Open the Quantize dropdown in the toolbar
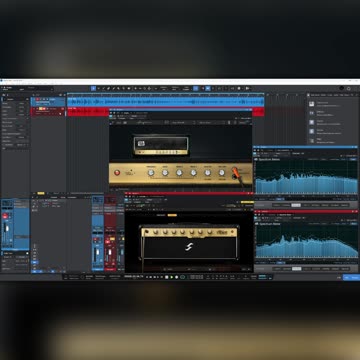Image resolution: width=360 pixels, height=360 pixels. coord(164,88)
